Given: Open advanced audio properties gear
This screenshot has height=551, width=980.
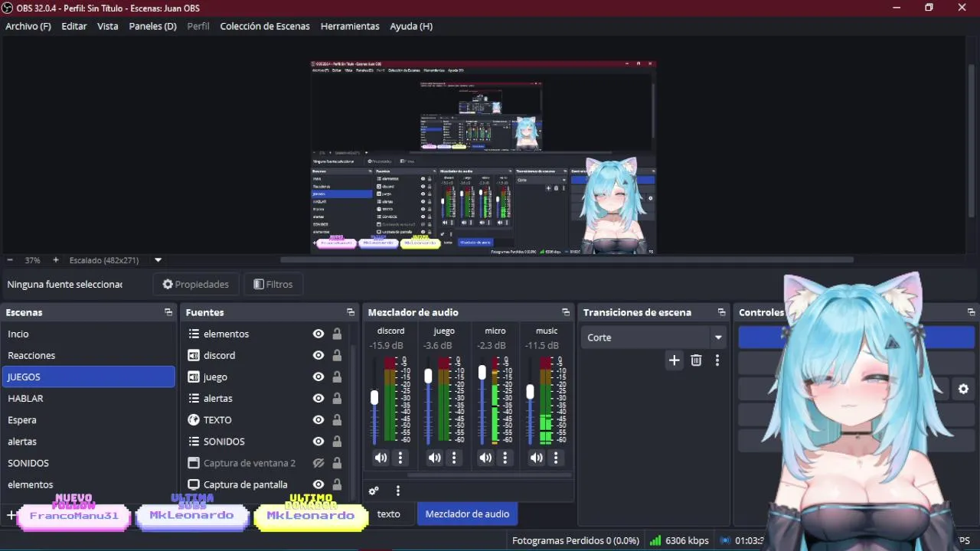Looking at the screenshot, I should (x=374, y=491).
